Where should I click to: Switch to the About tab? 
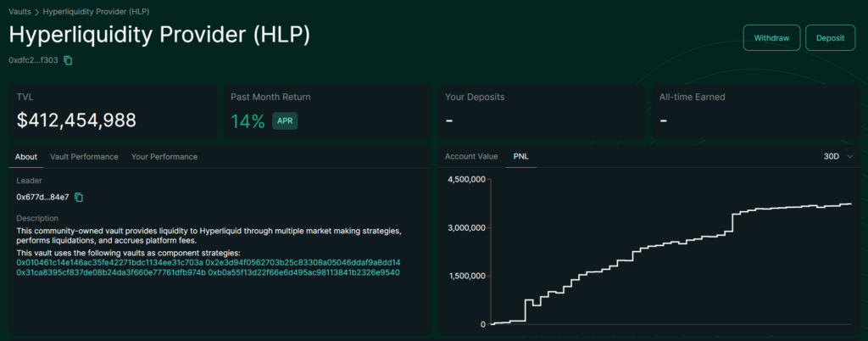coord(26,157)
